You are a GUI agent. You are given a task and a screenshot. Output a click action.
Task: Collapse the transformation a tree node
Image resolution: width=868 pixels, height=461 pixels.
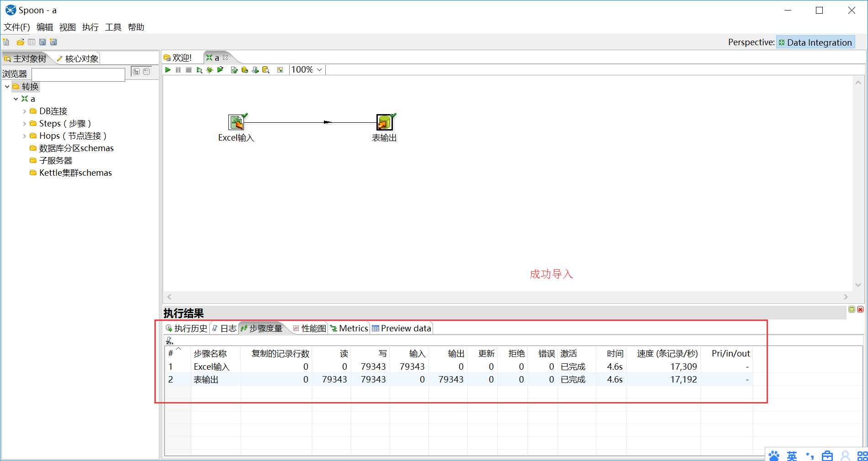(16, 99)
